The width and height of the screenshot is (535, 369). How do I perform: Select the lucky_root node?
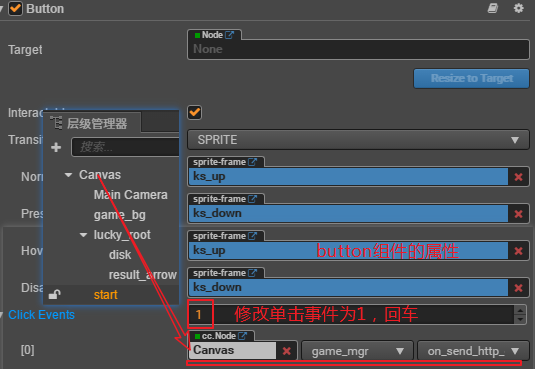[122, 235]
